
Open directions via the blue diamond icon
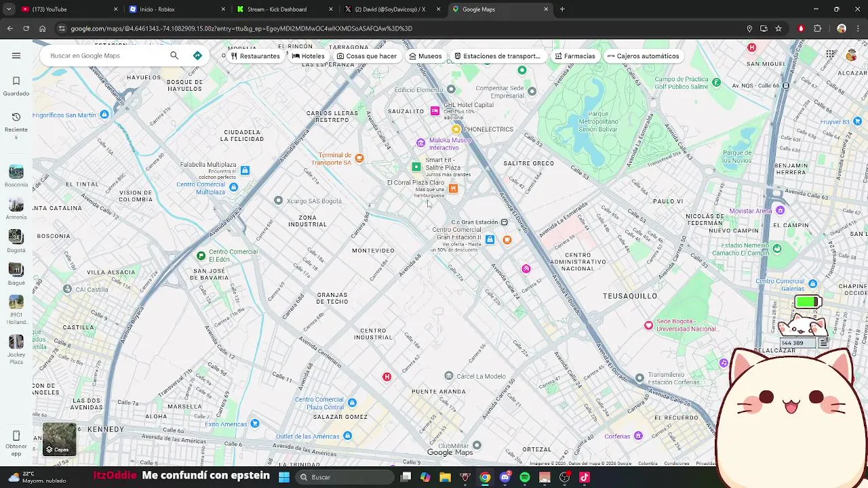point(197,56)
